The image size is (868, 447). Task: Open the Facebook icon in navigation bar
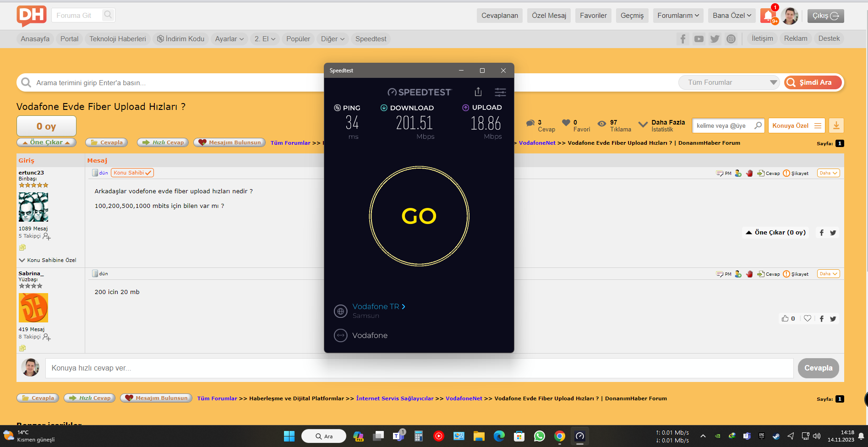683,39
